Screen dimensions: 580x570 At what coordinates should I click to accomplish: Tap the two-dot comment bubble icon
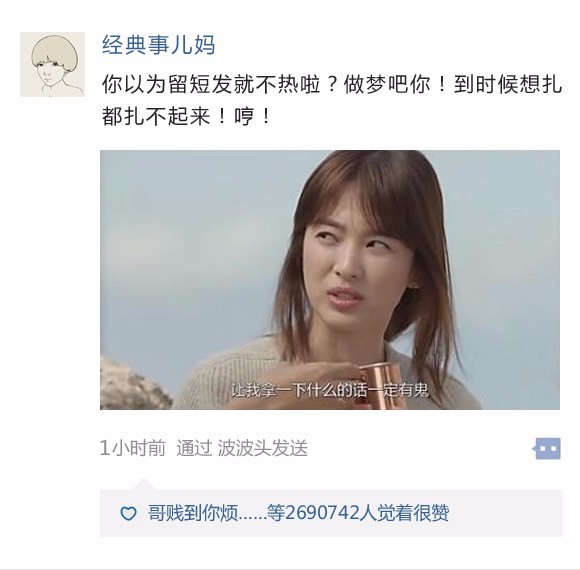[548, 448]
